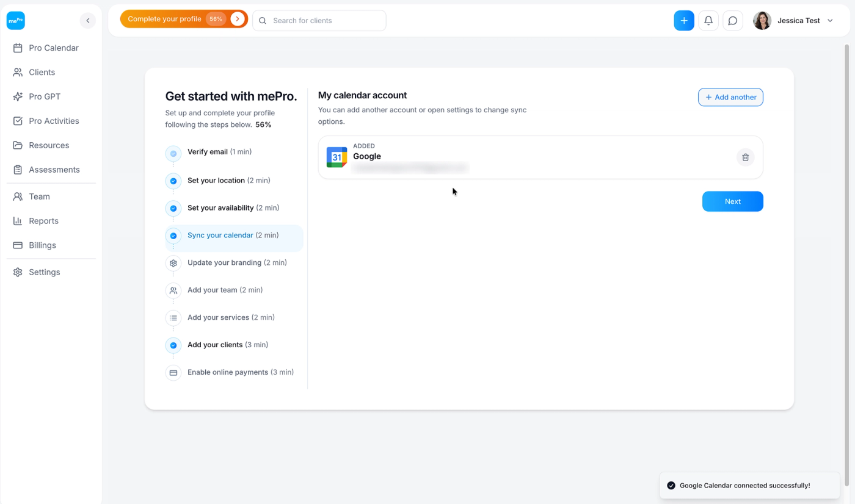Open notifications bell icon

tap(708, 20)
